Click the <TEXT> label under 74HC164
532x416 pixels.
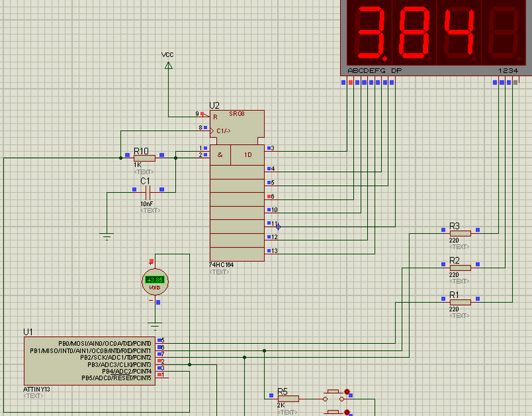(220, 272)
